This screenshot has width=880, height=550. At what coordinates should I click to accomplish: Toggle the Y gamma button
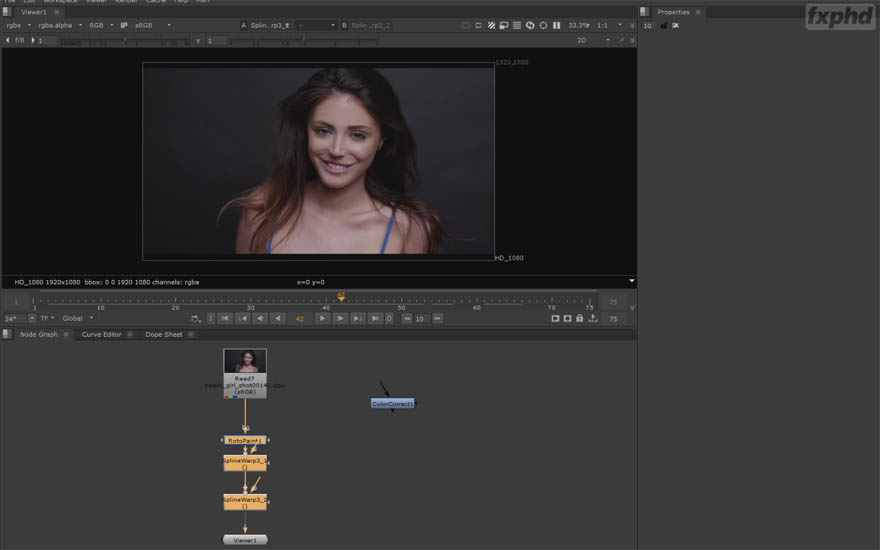click(x=198, y=40)
